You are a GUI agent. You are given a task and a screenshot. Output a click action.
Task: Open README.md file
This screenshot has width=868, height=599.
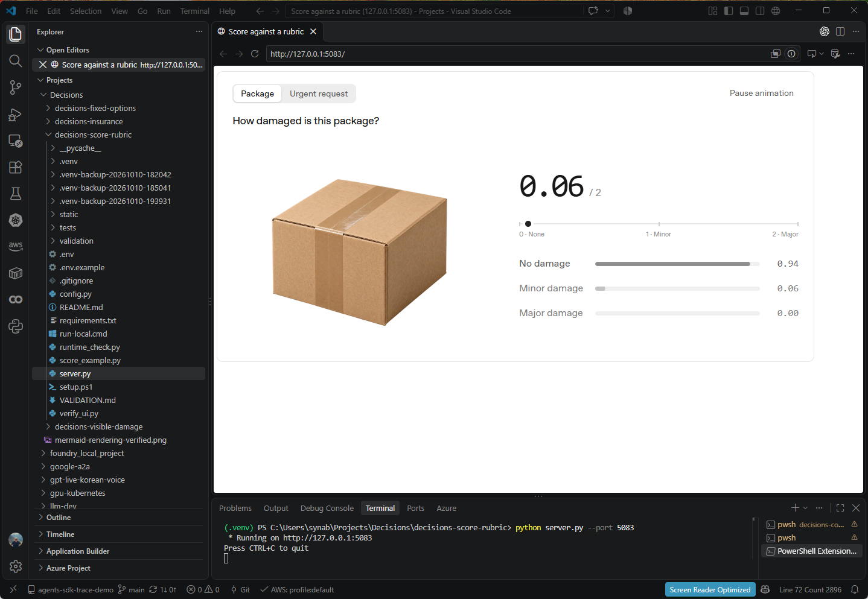[x=81, y=307]
